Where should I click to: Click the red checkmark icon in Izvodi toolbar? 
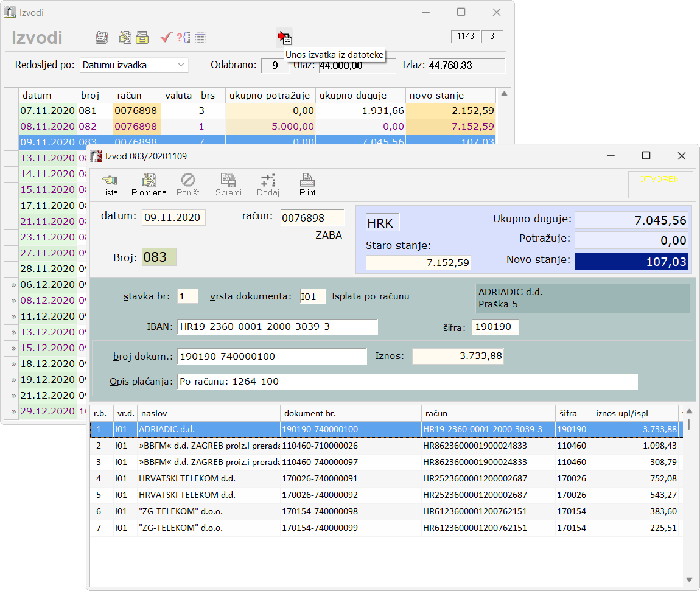(x=166, y=38)
